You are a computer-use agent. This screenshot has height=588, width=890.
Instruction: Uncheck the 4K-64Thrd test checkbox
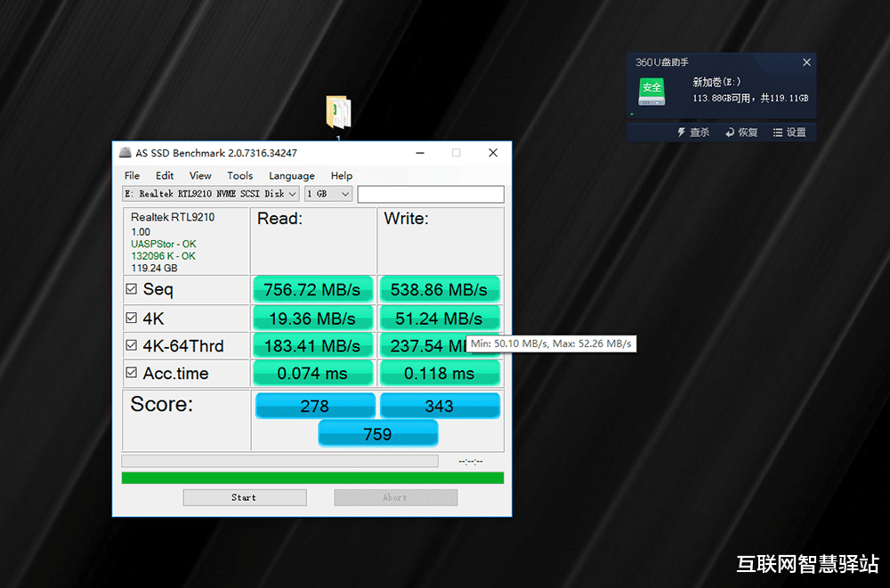point(131,345)
